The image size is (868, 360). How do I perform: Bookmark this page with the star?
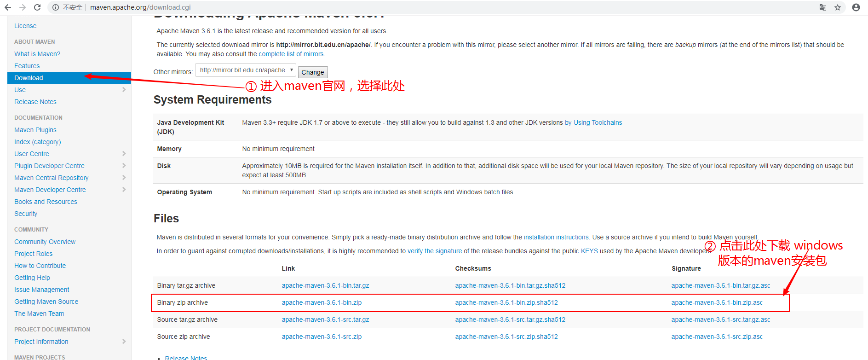tap(838, 7)
